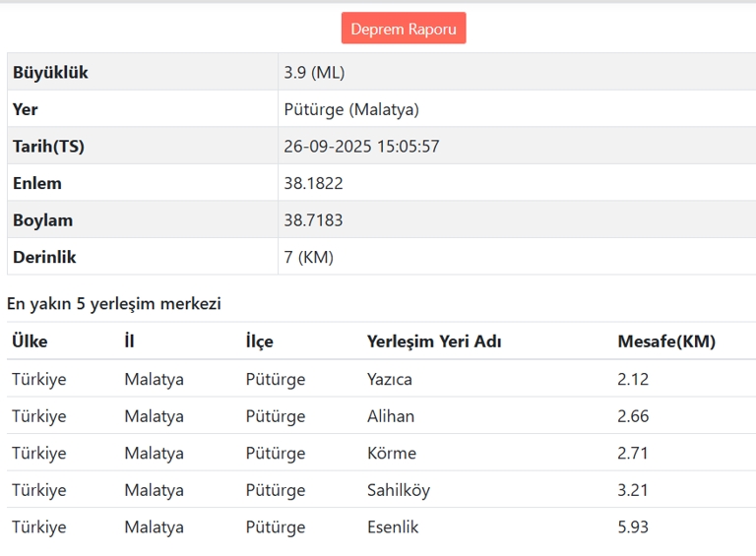Viewport: 756px width, 556px height.
Task: Click the Pütürge (Malatya) location value
Action: [351, 109]
